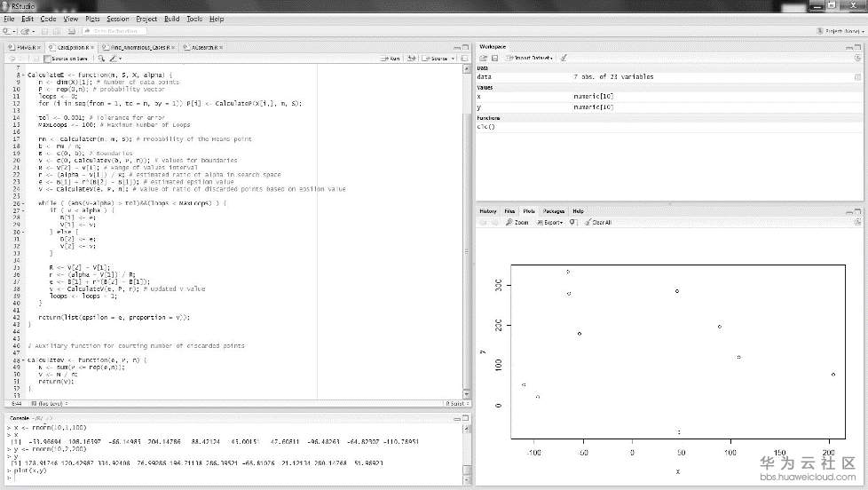Click the Code Tools wand icon in editor toolbar
Screen dimensions: 868x490
coord(113,58)
